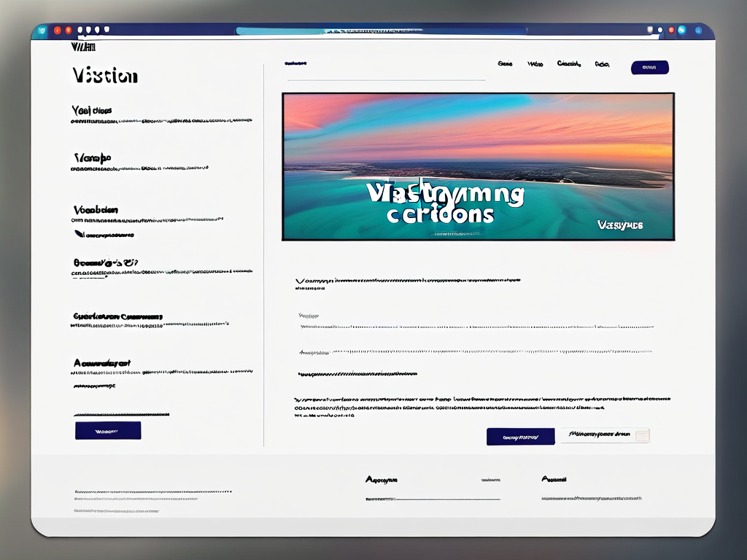Open the fourth navigation link in the header
This screenshot has height=560, width=747.
pyautogui.click(x=602, y=64)
